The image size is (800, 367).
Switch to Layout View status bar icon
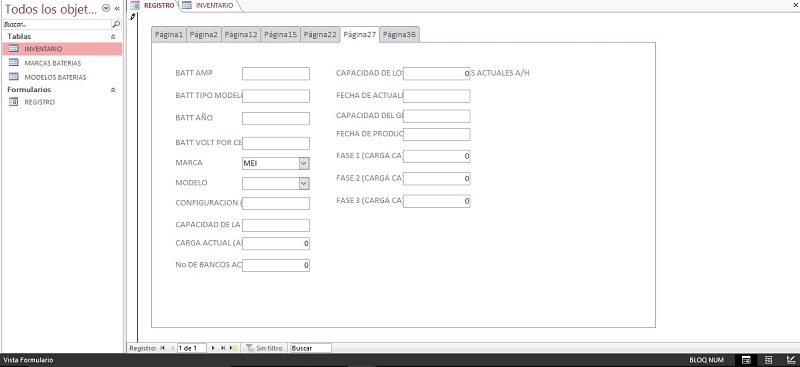pyautogui.click(x=768, y=360)
